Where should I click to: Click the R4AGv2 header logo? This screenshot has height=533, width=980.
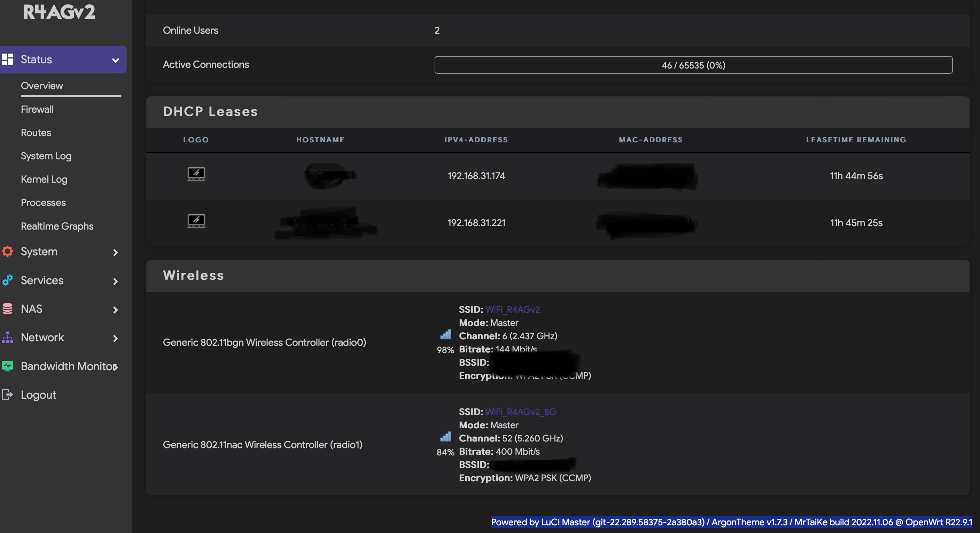coord(59,12)
